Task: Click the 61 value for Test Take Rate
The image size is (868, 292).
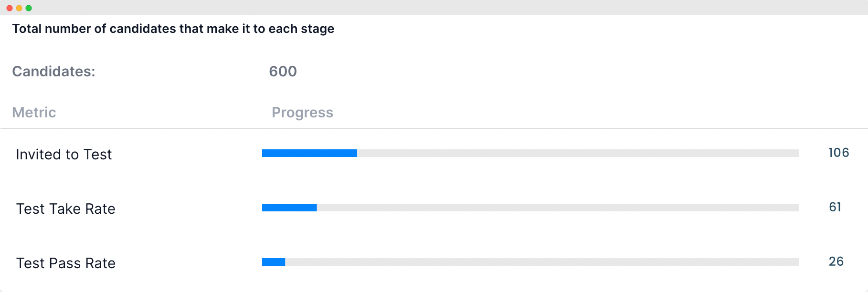Action: (835, 207)
